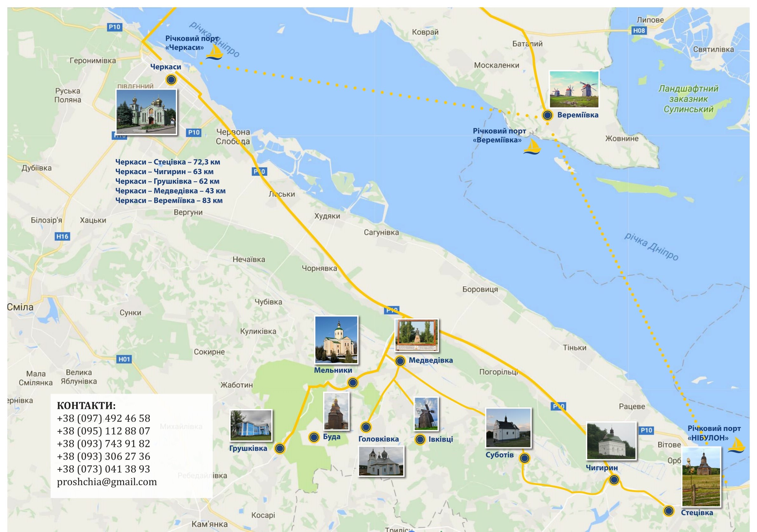
Task: Select the Буда location marker dot
Action: click(x=314, y=438)
